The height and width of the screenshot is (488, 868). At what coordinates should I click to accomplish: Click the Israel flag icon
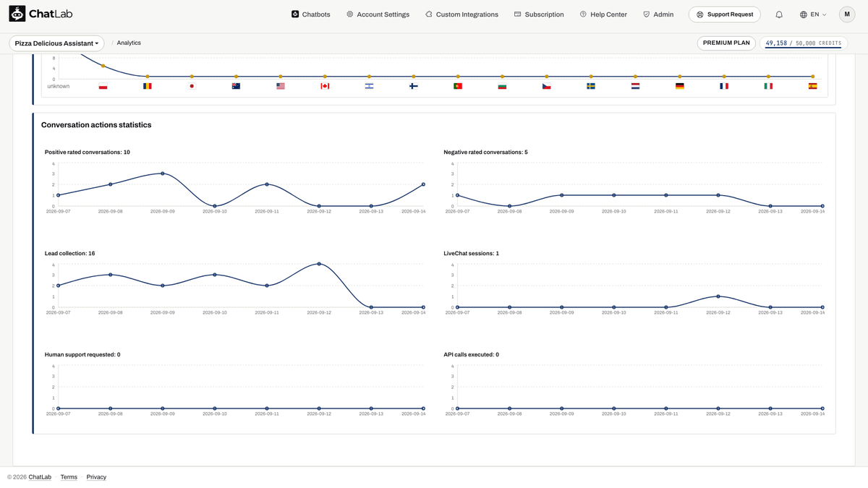coord(369,86)
